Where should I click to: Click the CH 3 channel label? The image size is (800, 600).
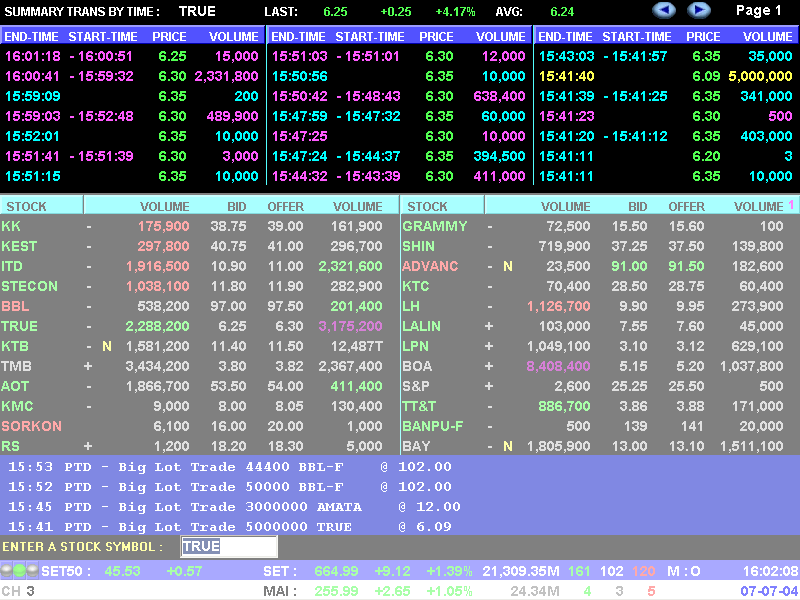[18, 591]
